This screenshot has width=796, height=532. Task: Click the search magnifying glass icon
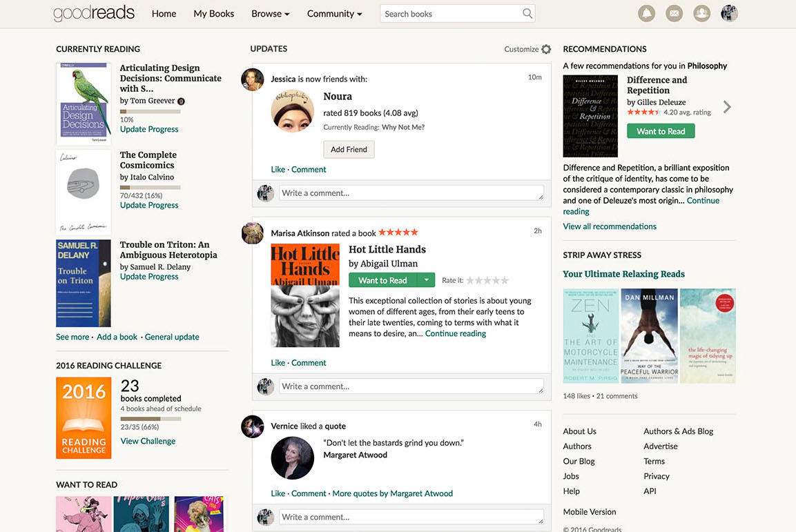(527, 13)
